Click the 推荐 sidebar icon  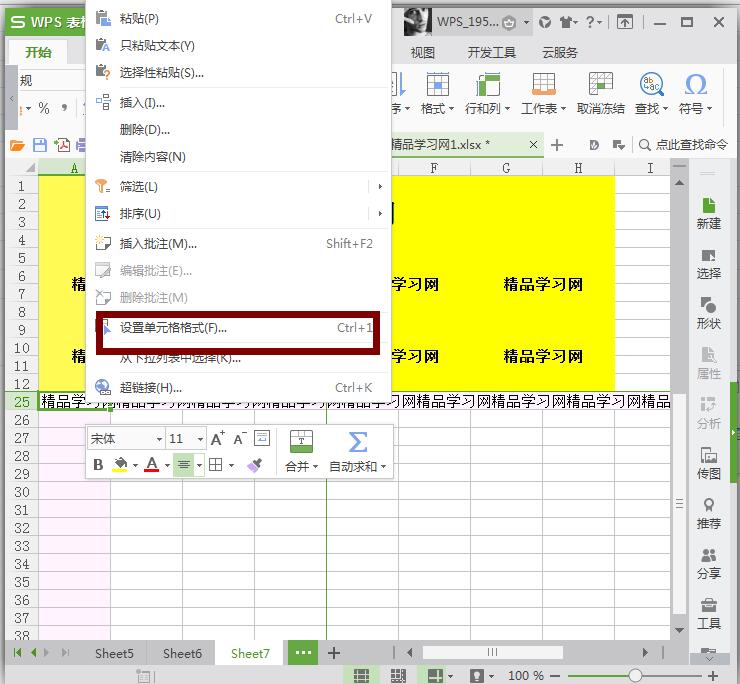click(708, 514)
